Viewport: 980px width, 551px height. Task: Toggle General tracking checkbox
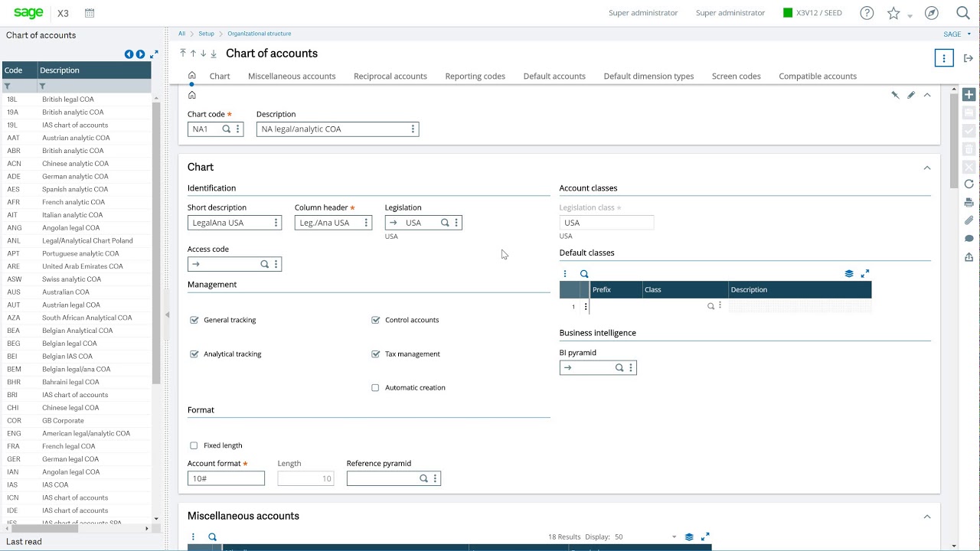pos(194,320)
